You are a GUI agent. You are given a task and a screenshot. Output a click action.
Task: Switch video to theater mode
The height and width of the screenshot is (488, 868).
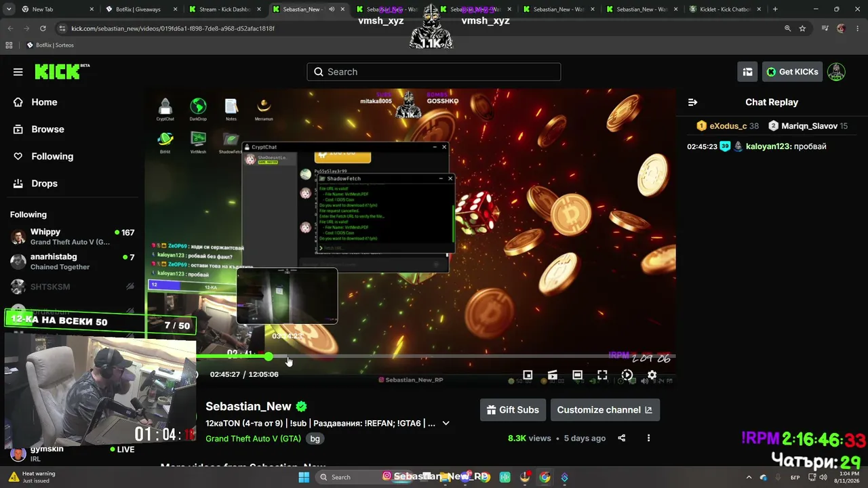(x=577, y=375)
